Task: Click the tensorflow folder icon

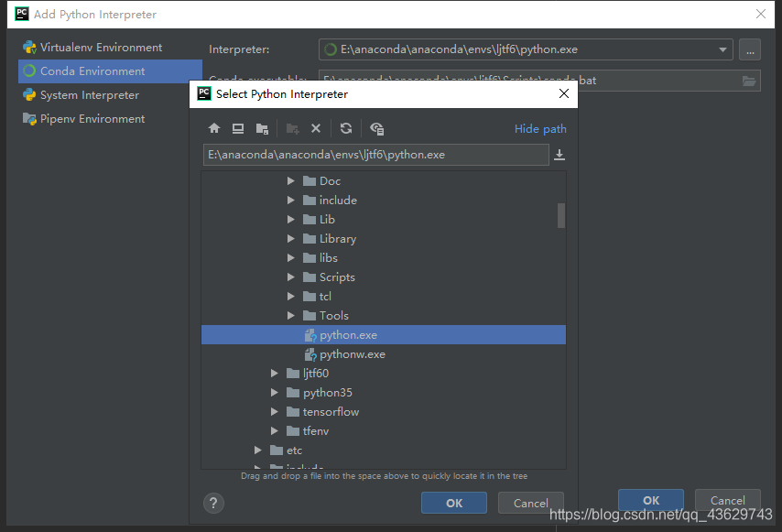Action: click(293, 412)
